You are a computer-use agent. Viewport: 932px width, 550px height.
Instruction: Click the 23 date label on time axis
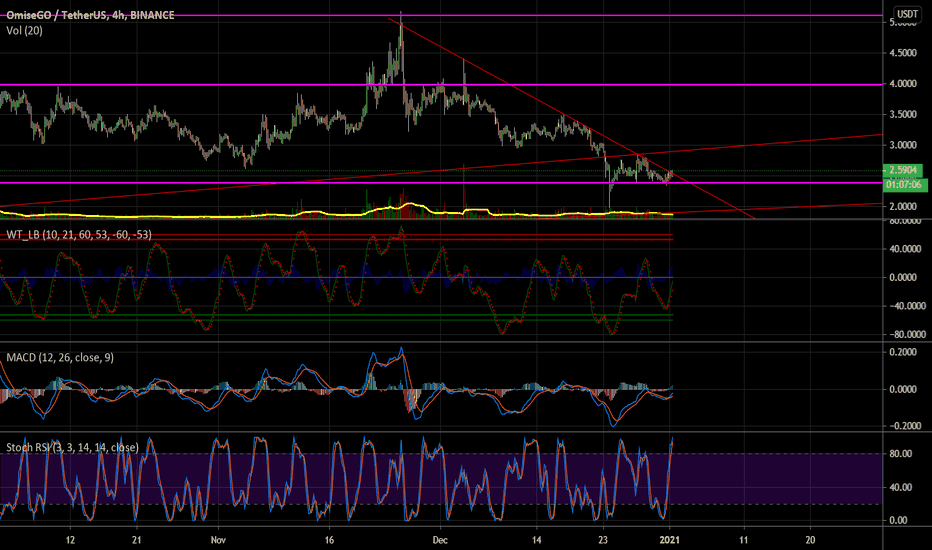pos(603,540)
